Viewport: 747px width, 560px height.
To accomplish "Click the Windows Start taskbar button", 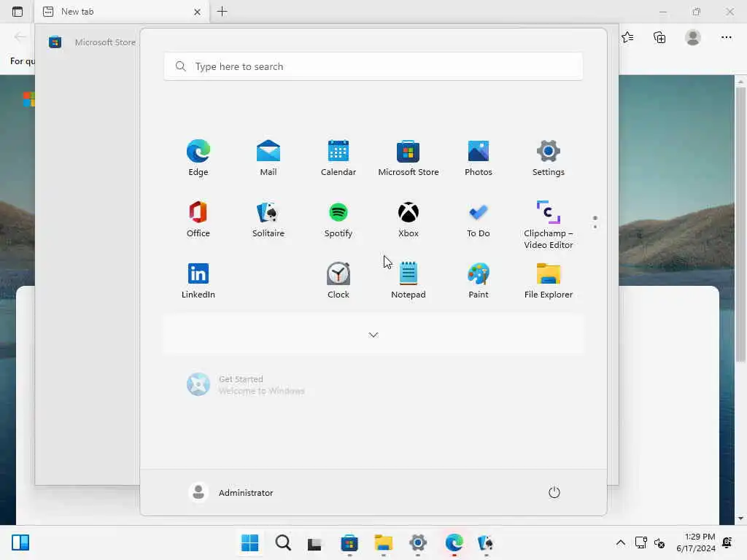I will [250, 542].
